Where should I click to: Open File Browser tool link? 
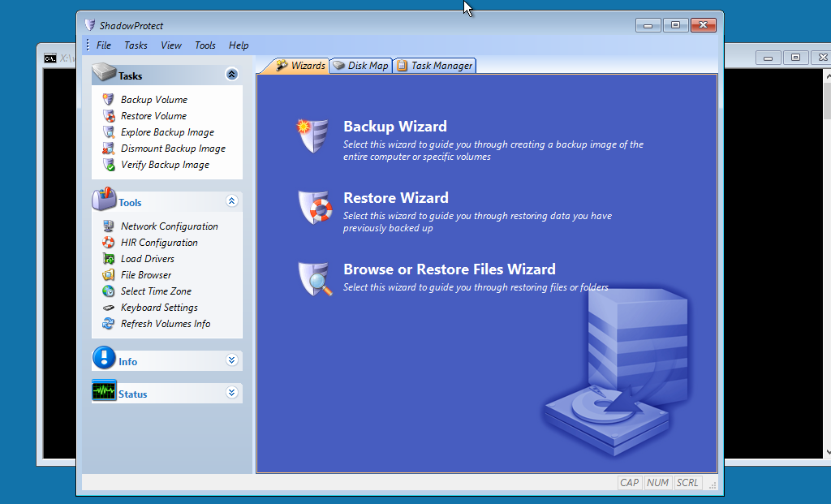pyautogui.click(x=146, y=275)
